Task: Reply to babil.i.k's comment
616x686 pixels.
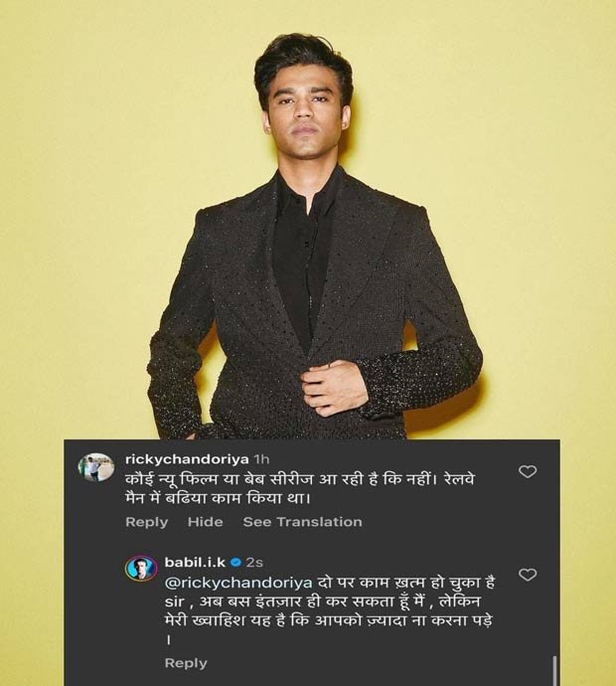Action: click(186, 663)
